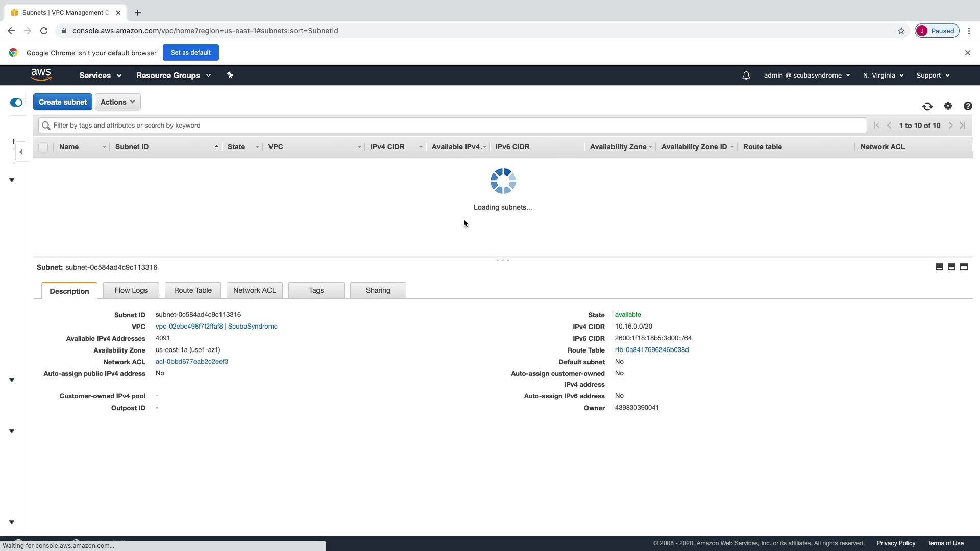Image resolution: width=980 pixels, height=551 pixels.
Task: Switch to the Route Table tab
Action: point(192,290)
